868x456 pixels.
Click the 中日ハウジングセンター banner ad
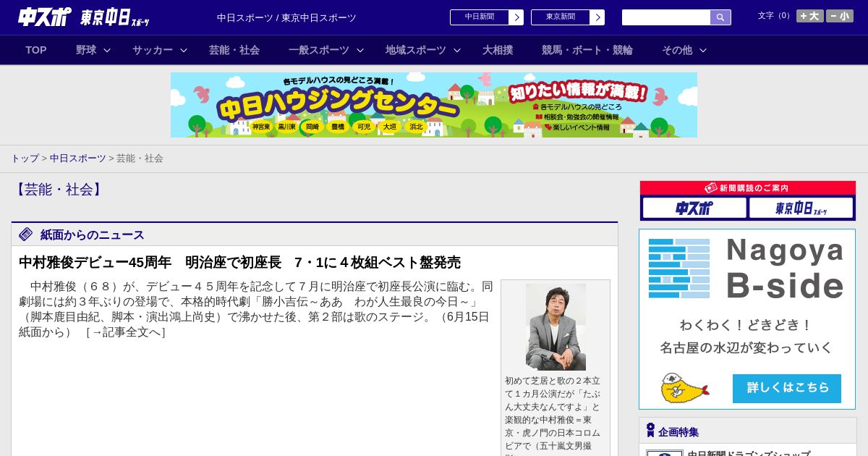coord(434,105)
